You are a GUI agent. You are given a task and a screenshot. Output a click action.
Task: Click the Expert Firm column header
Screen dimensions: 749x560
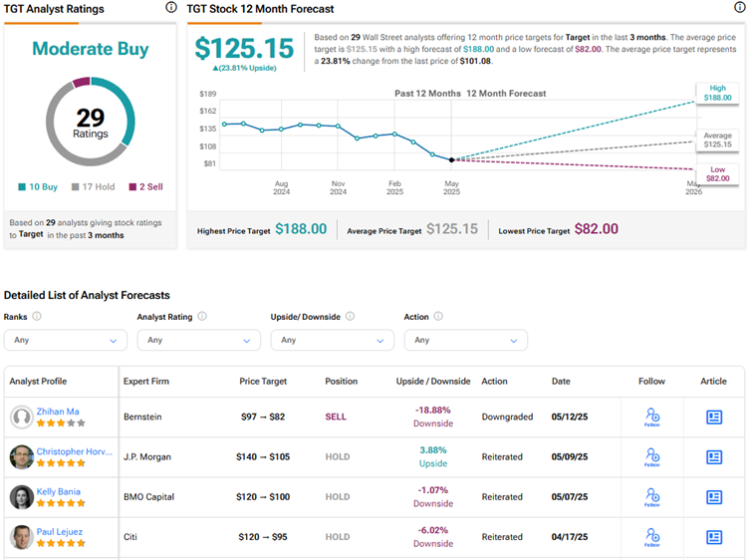146,382
